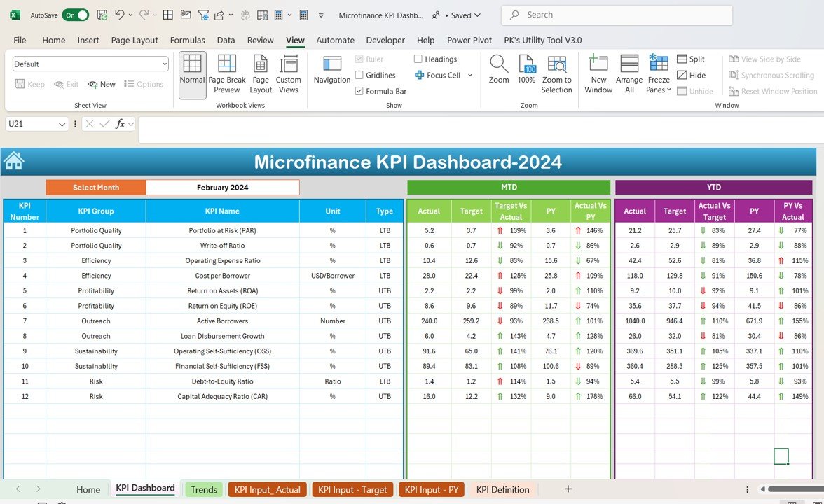Open the Formulas ribbon tab
Screen dimensions: 824x504
188,40
